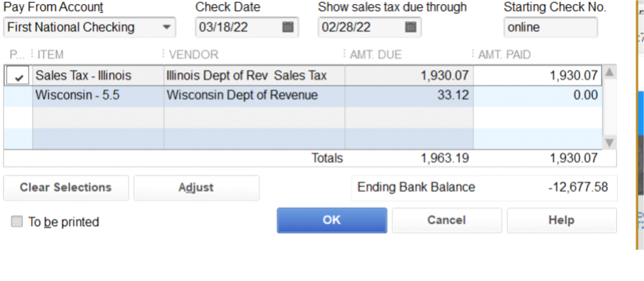Expand the Pay From Account dropdown

click(167, 27)
